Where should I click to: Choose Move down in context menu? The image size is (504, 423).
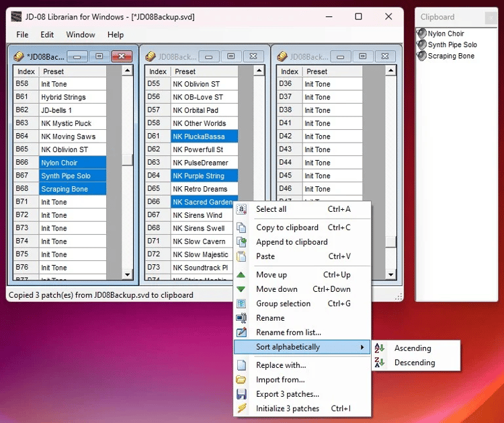click(302, 289)
